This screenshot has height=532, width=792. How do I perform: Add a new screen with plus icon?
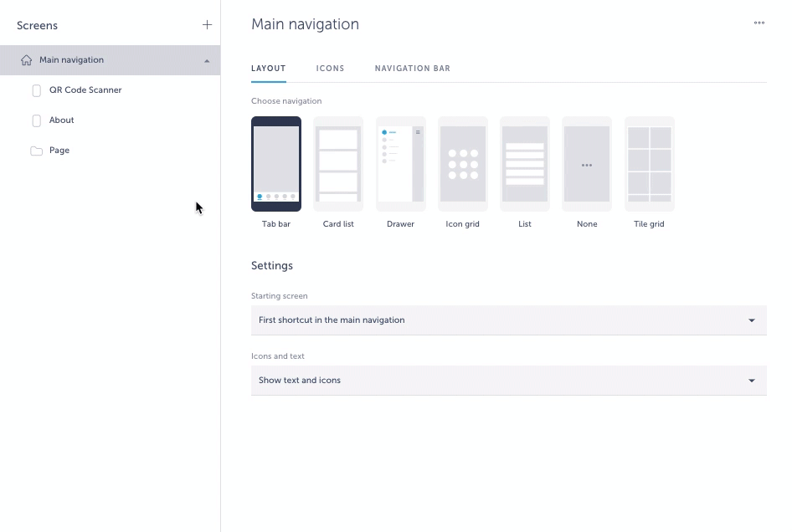click(x=207, y=25)
